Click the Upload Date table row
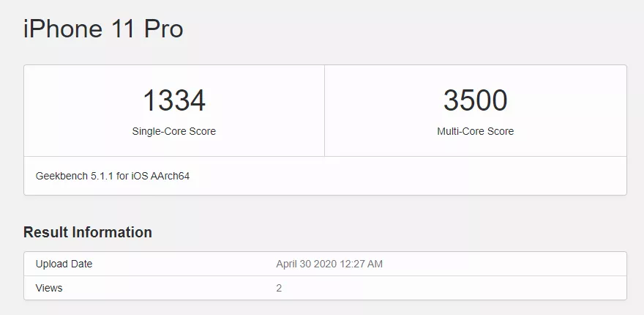The image size is (644, 315). tap(325, 264)
